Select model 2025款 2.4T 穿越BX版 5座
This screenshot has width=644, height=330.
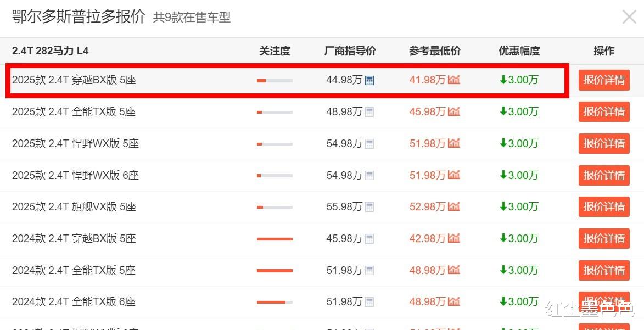click(74, 80)
